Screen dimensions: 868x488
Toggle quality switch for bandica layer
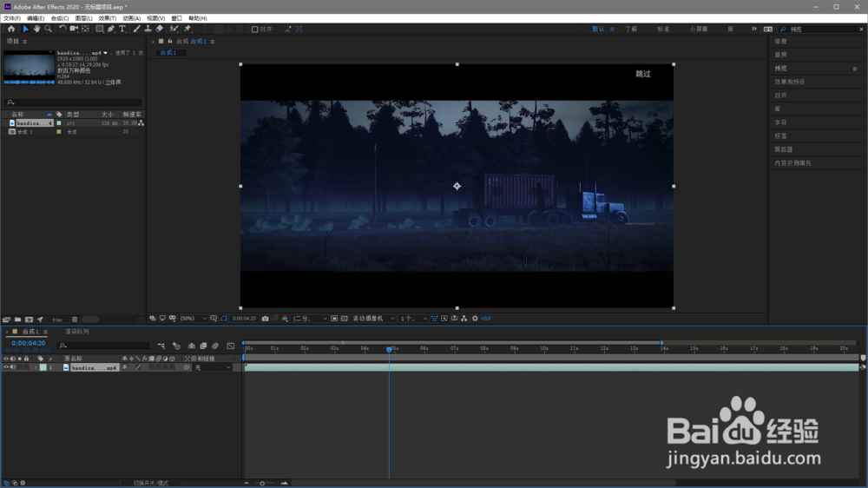click(x=138, y=367)
